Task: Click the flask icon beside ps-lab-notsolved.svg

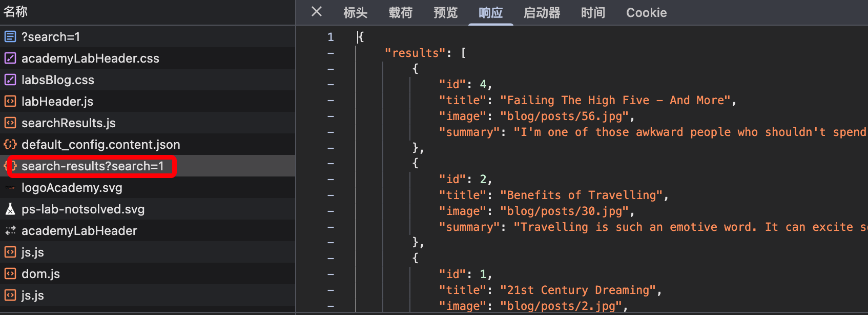Action: pos(10,209)
